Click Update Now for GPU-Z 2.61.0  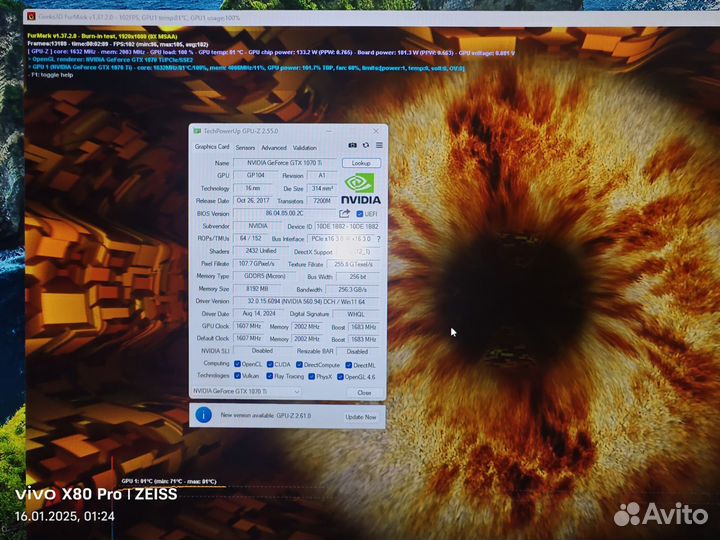tap(360, 417)
